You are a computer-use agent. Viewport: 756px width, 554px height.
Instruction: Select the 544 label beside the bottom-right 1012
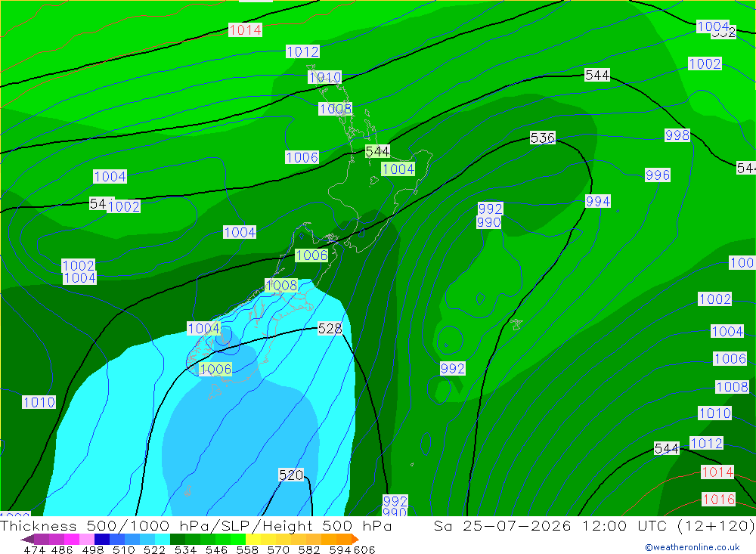click(x=666, y=448)
